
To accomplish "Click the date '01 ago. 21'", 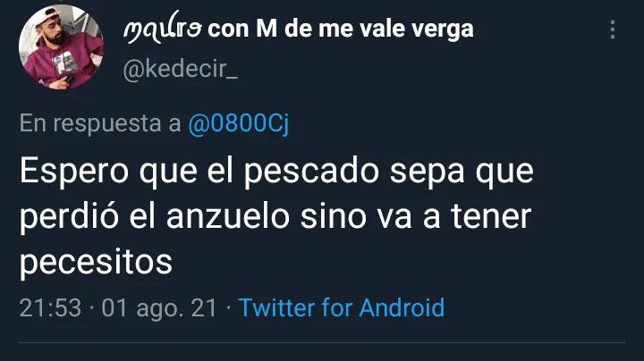I will tap(159, 308).
